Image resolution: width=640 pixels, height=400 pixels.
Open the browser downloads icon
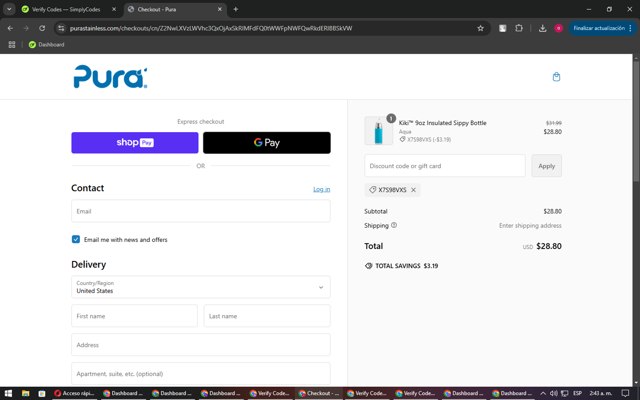coord(542,28)
